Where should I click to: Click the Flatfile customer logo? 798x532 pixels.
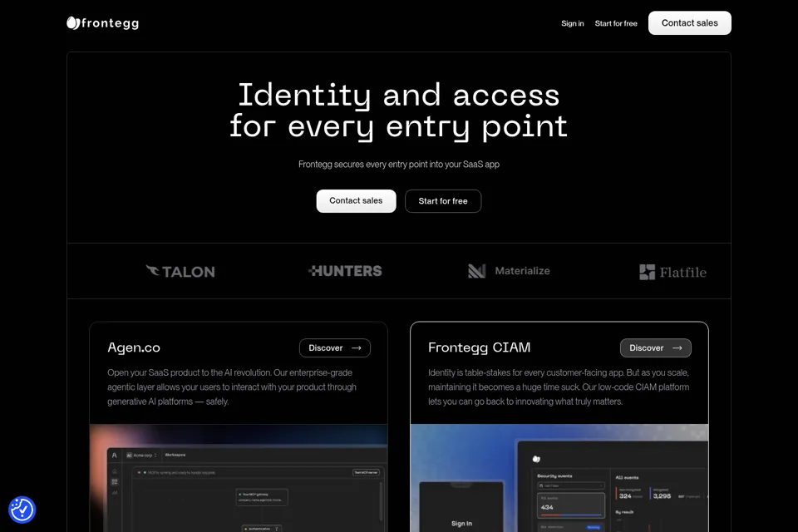[672, 272]
